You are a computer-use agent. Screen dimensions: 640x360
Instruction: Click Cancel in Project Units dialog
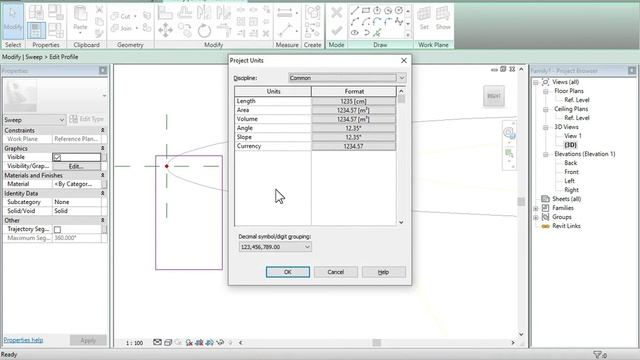coord(336,272)
